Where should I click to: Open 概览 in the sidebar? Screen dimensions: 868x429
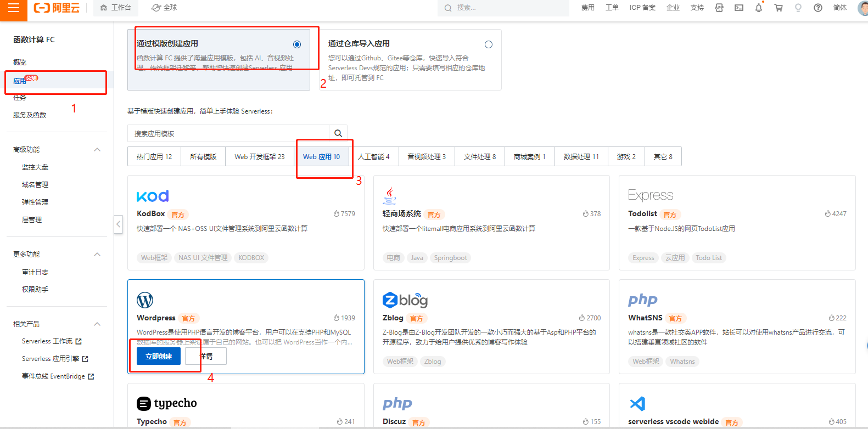(20, 63)
